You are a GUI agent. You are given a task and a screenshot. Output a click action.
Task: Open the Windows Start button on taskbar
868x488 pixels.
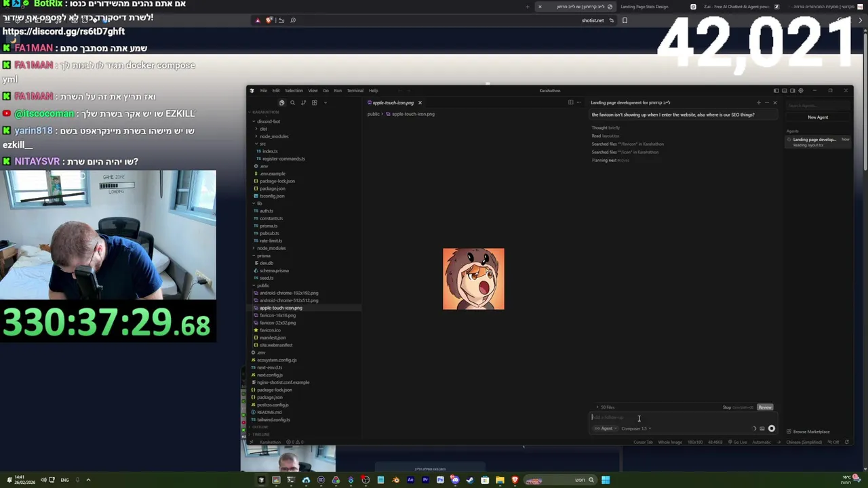pyautogui.click(x=605, y=480)
